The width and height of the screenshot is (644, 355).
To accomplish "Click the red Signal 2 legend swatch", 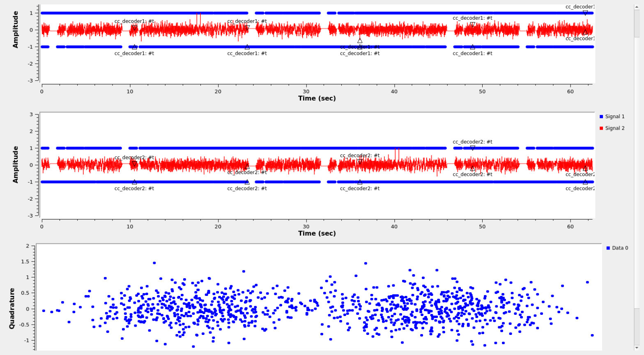I will (601, 128).
